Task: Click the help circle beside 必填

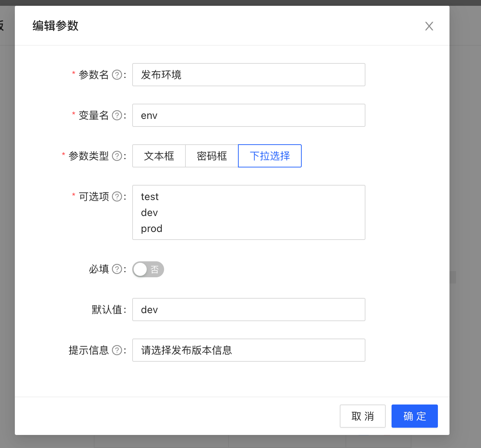Action: tap(117, 269)
